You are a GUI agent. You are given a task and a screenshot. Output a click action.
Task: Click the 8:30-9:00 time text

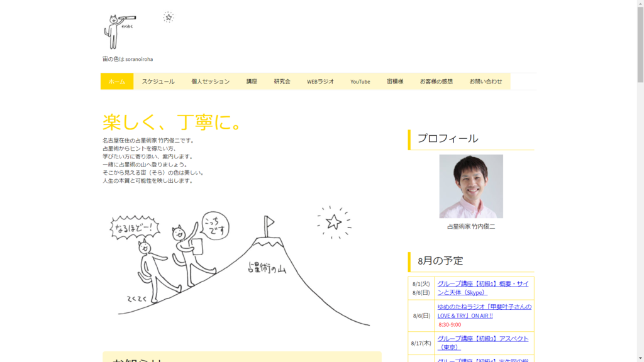pos(450,325)
